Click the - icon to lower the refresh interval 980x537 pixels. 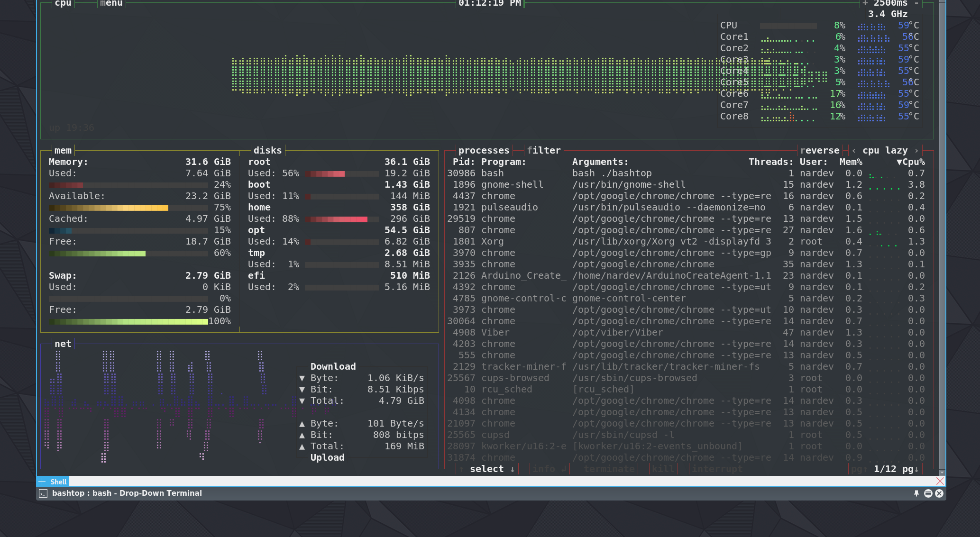917,4
